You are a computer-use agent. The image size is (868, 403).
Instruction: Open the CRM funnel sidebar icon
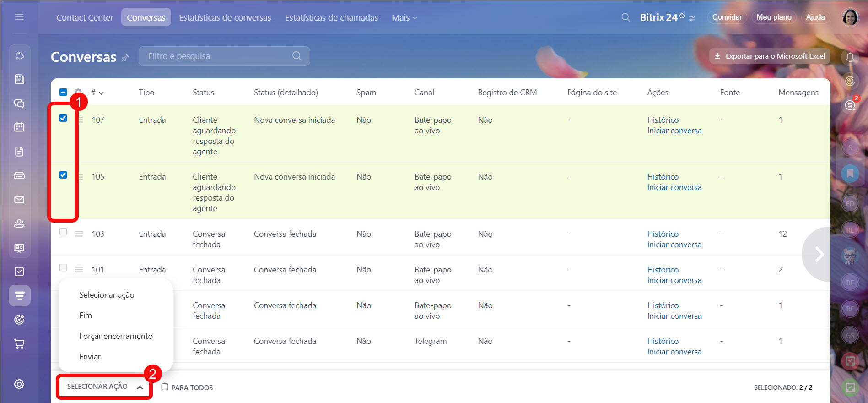[x=20, y=296]
